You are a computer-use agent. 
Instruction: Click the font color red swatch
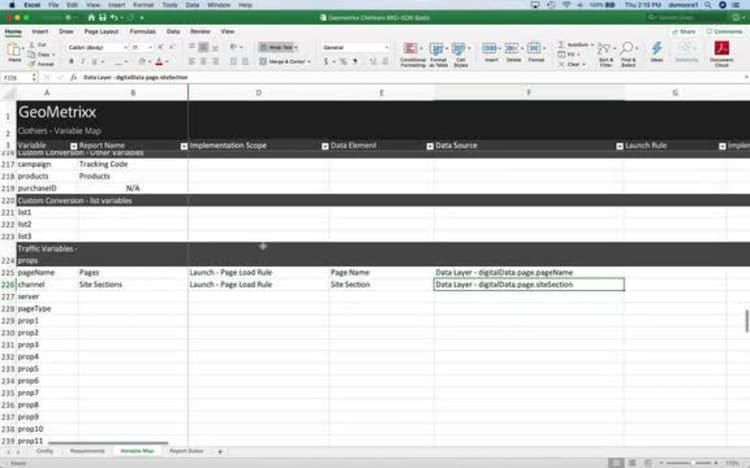pyautogui.click(x=159, y=61)
